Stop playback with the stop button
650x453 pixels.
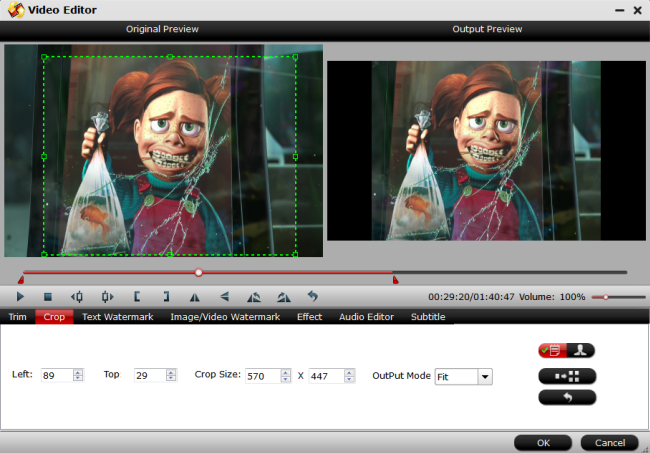coord(48,297)
